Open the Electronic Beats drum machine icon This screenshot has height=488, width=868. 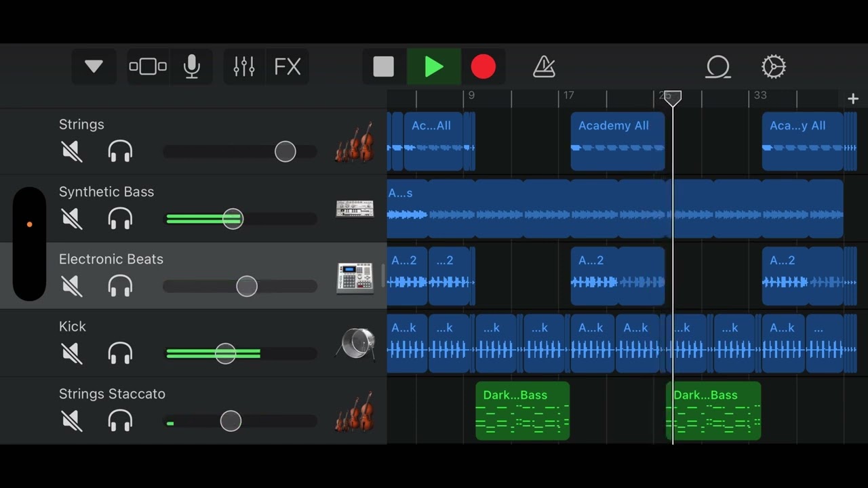point(355,278)
